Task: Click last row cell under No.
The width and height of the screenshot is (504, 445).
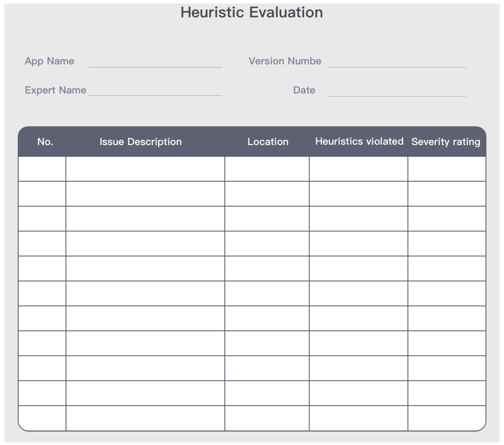Action: [x=42, y=418]
